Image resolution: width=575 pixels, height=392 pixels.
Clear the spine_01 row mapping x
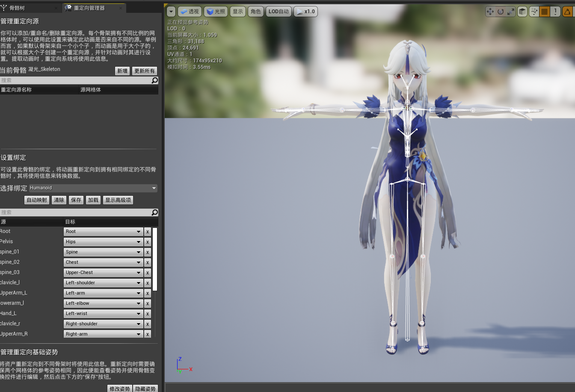(x=148, y=252)
